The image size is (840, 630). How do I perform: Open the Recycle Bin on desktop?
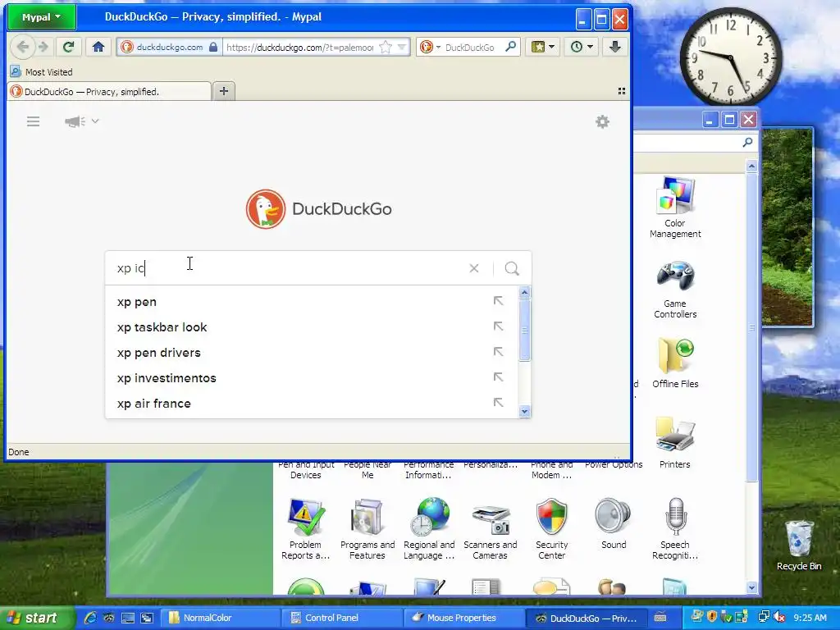pos(799,546)
